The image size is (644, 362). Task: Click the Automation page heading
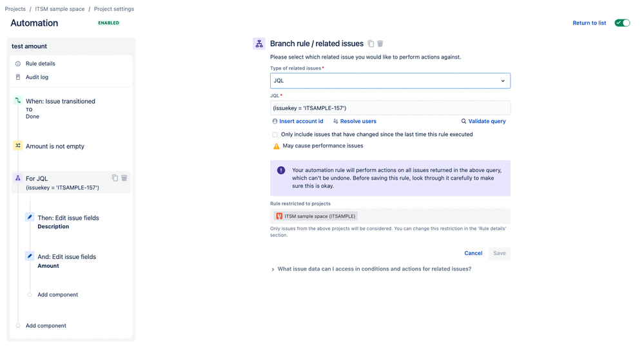point(34,23)
